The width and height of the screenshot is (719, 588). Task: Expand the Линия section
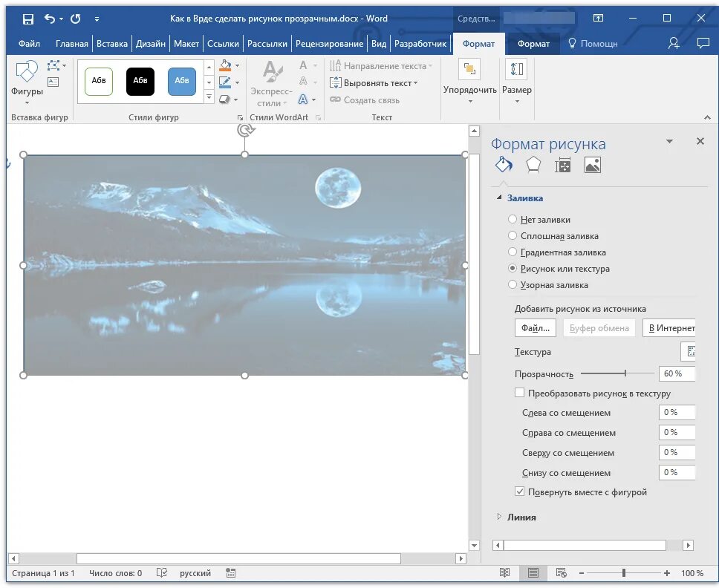click(x=521, y=517)
